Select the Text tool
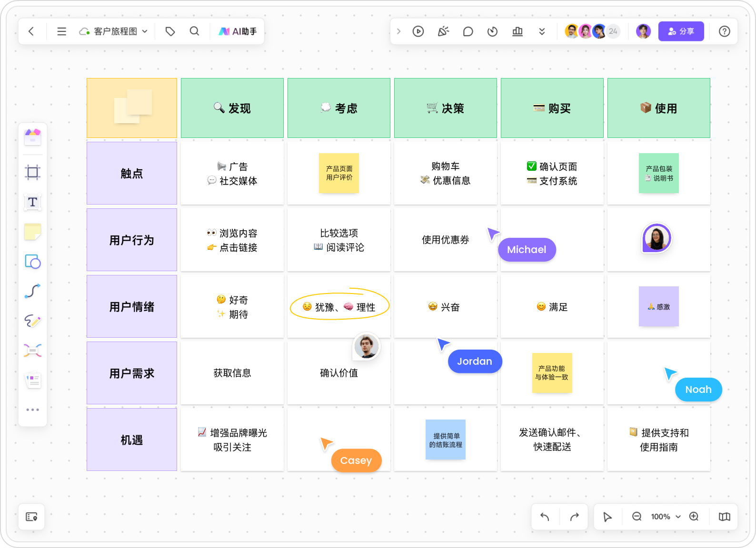This screenshot has width=756, height=548. [x=33, y=202]
